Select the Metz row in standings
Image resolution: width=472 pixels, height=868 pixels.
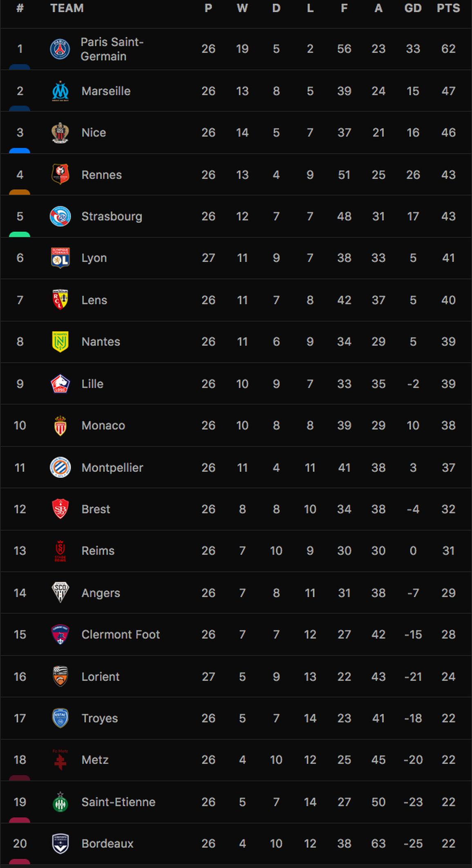(x=236, y=760)
